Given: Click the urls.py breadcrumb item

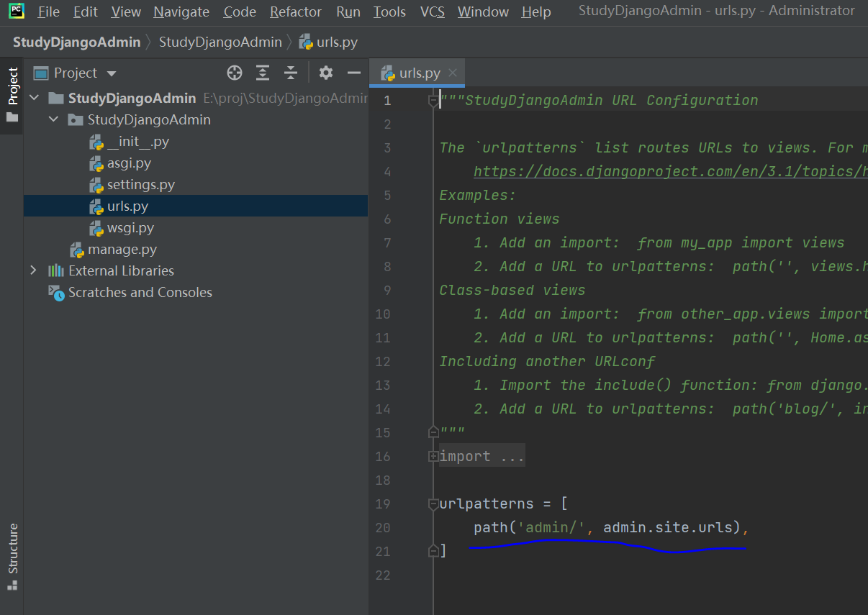Looking at the screenshot, I should click(328, 42).
